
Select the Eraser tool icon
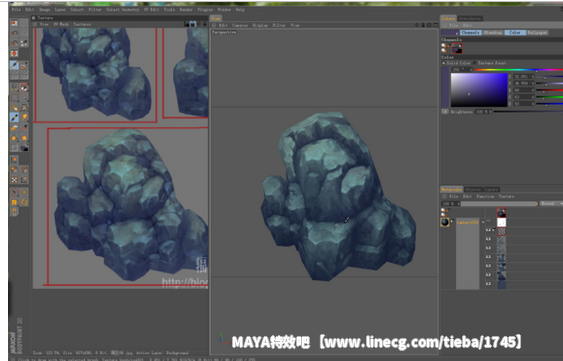[14, 128]
